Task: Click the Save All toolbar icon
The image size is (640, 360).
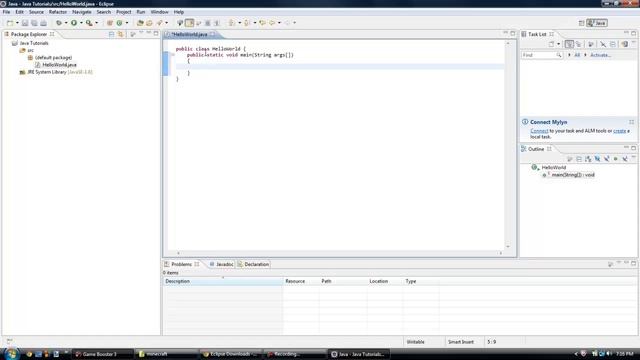Action: [x=34, y=23]
